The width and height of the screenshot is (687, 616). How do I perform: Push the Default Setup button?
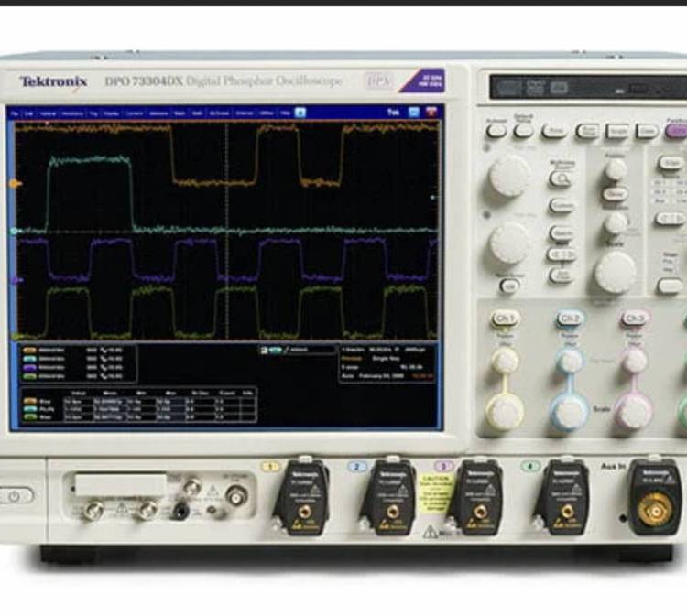click(x=524, y=130)
